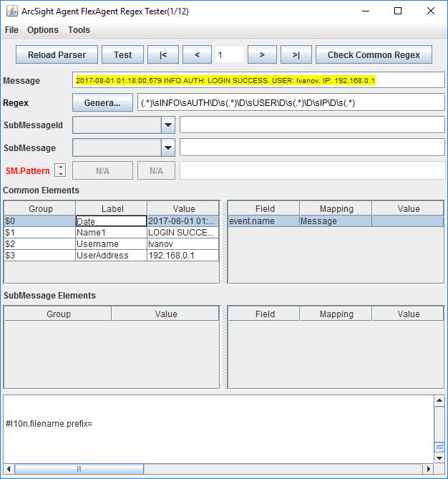Click Field column header in Common Elements mapping
This screenshot has width=448, height=479.
coord(264,208)
